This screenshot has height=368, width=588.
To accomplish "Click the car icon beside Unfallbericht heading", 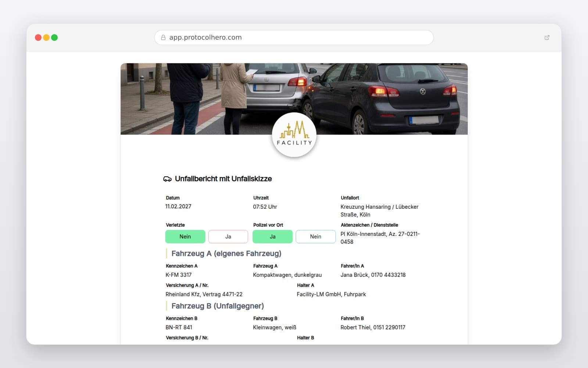I will [x=167, y=179].
